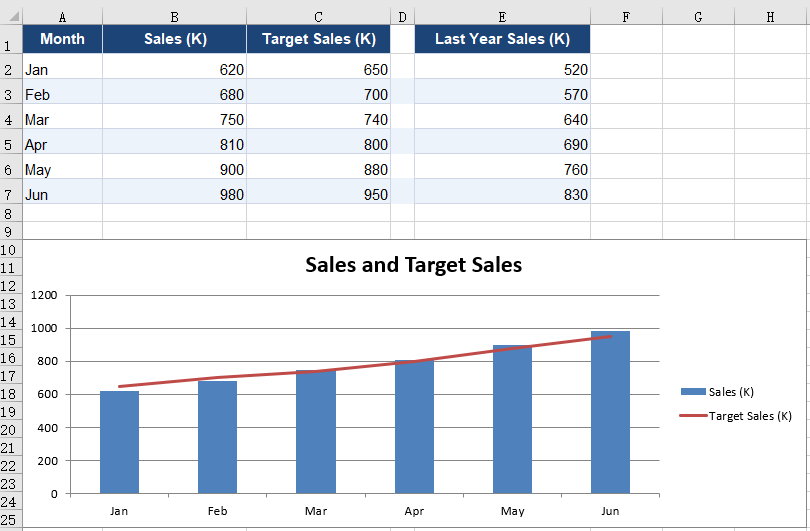Select column H header
810x531 pixels.
pos(771,17)
